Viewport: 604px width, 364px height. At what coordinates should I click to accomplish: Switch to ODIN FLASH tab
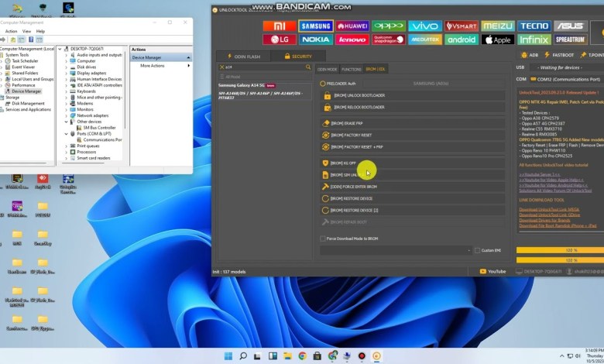pyautogui.click(x=243, y=57)
